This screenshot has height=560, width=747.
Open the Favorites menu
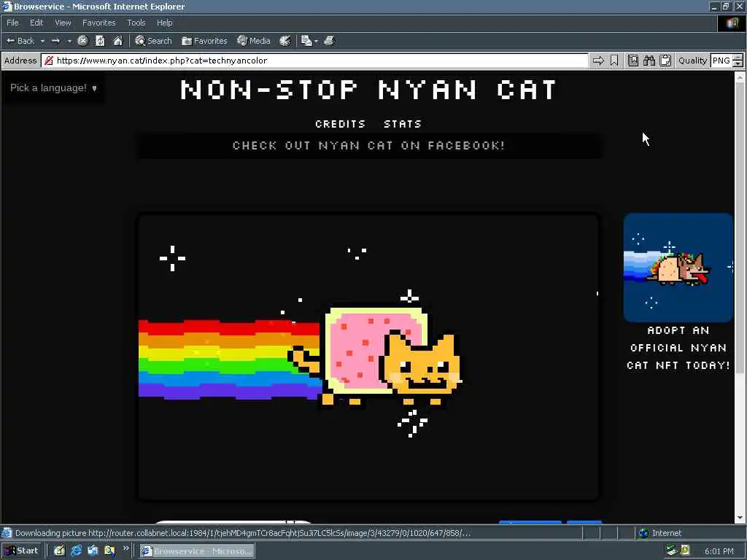tap(98, 23)
